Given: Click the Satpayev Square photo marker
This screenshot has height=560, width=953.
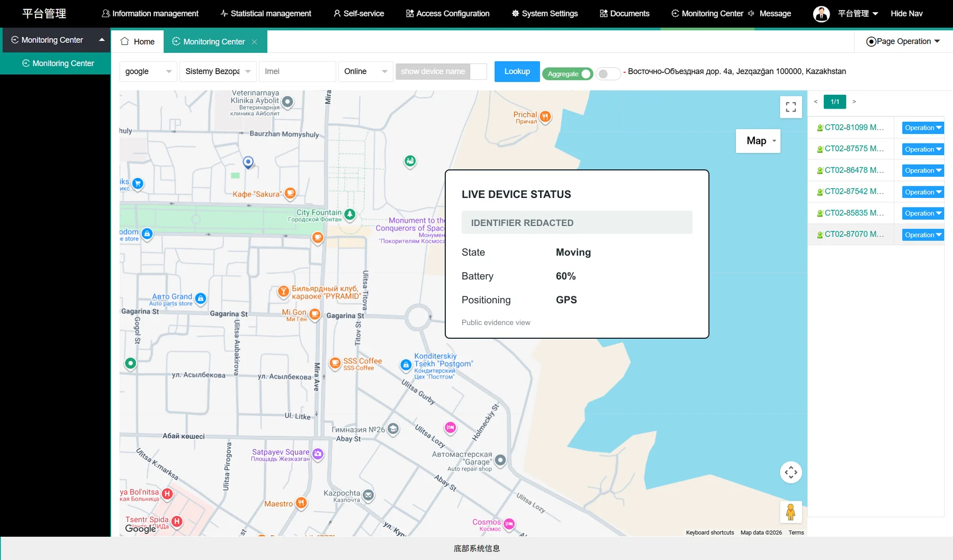Looking at the screenshot, I should pos(318,454).
